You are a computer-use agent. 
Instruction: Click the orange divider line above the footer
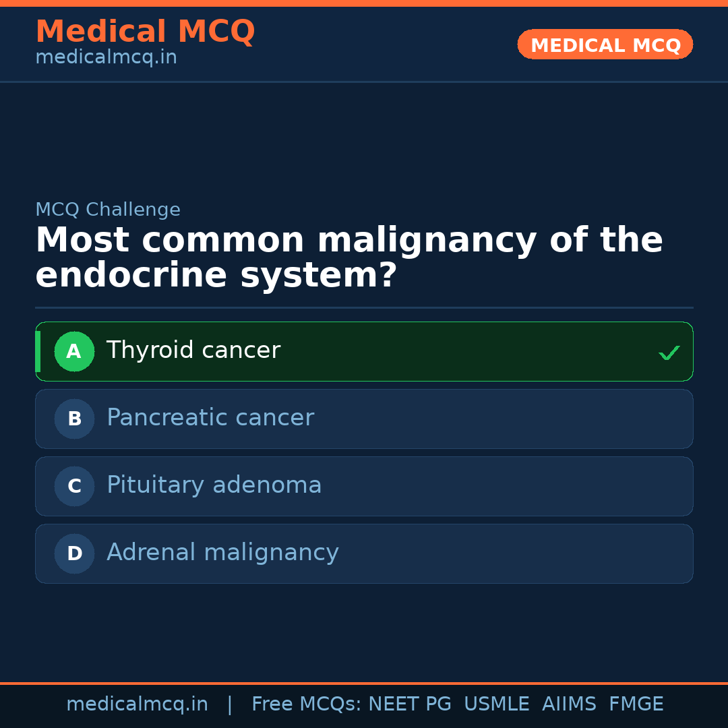pyautogui.click(x=364, y=682)
